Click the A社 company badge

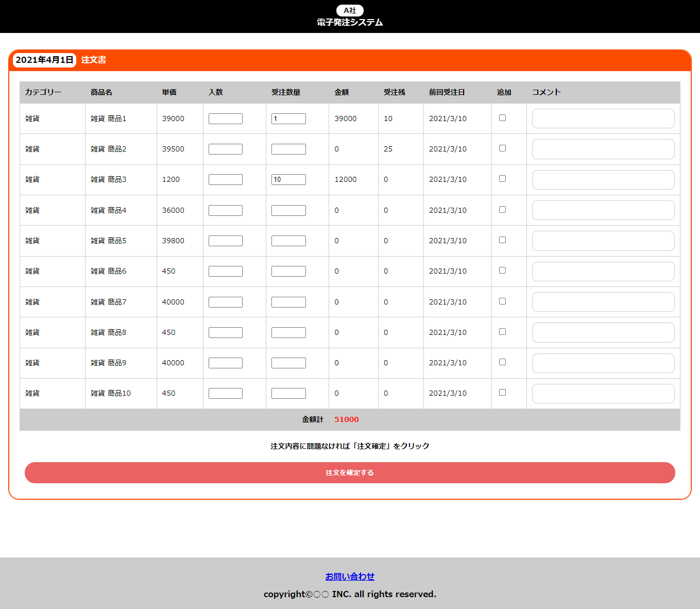pos(350,10)
